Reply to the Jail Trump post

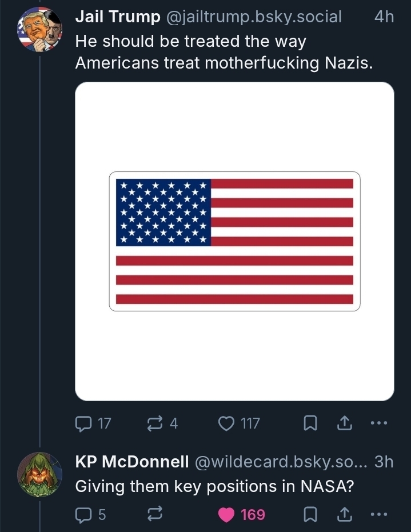pos(83,423)
